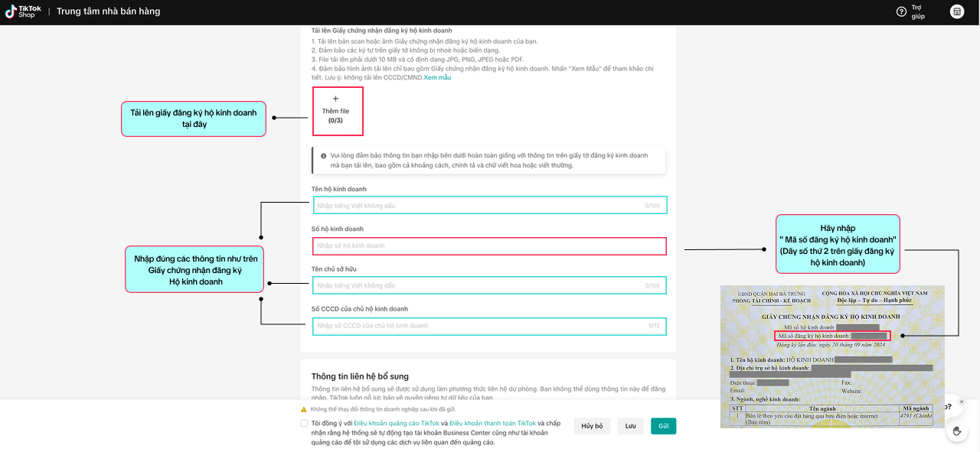Open the 'Xem mẫu' sample link
Screen dimensions: 980x452
pyautogui.click(x=437, y=77)
